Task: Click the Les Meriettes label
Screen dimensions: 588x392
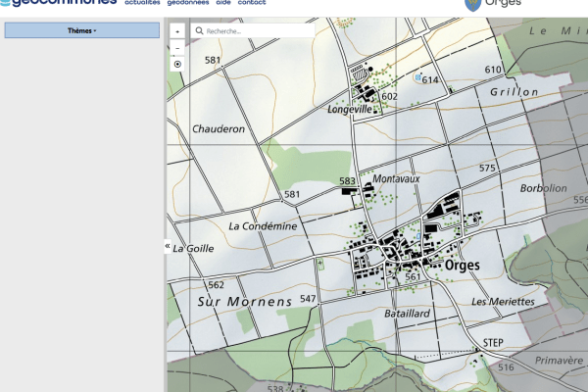Action: [x=503, y=302]
